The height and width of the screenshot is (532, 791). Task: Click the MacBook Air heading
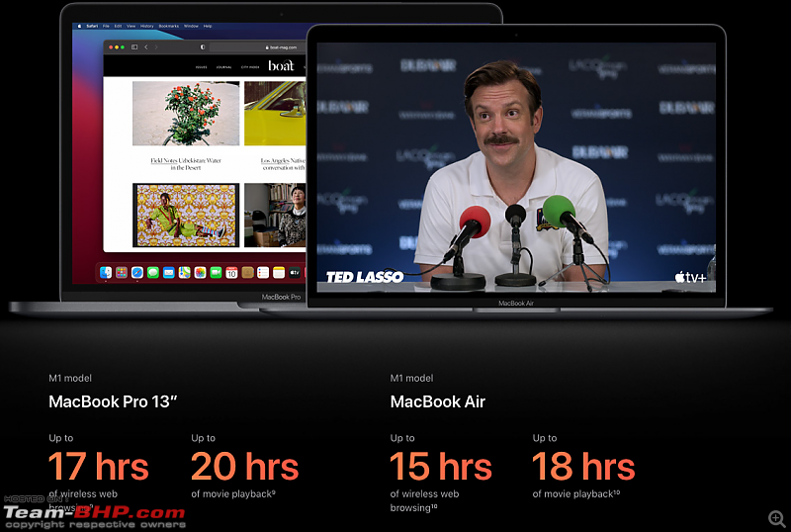point(437,401)
